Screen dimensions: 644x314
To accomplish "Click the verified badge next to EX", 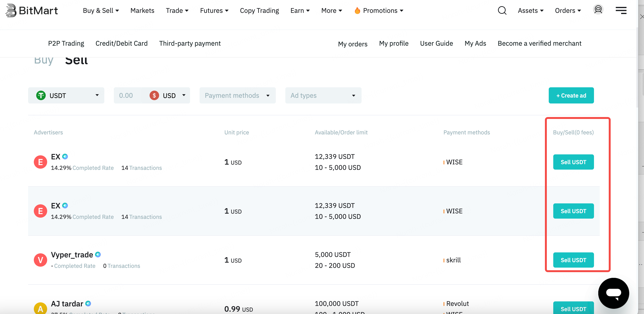I will pyautogui.click(x=65, y=157).
